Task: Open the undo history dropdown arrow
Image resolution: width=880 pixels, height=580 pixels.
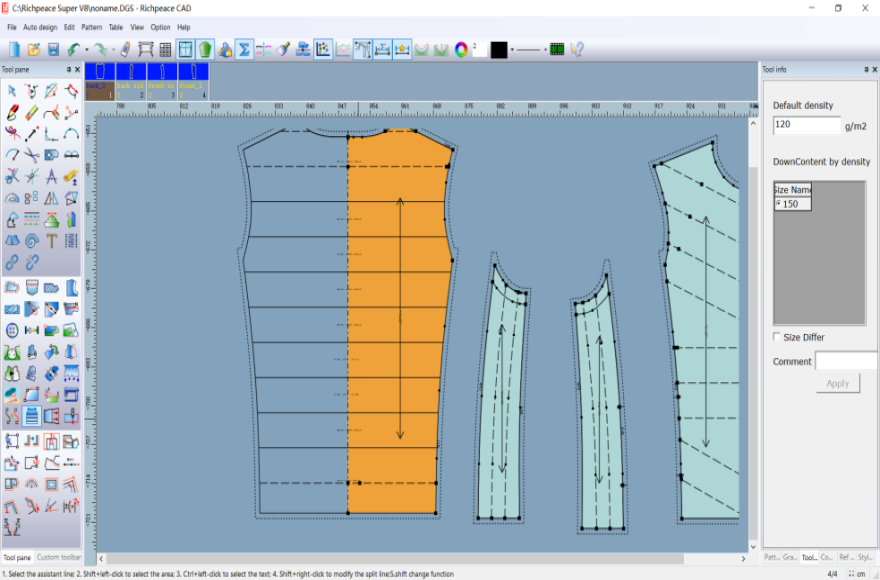Action: [x=88, y=49]
